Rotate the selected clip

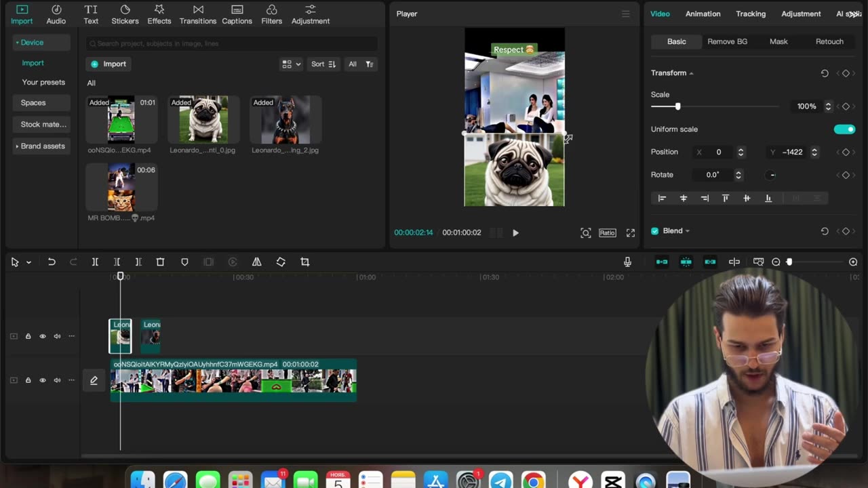[x=281, y=262]
